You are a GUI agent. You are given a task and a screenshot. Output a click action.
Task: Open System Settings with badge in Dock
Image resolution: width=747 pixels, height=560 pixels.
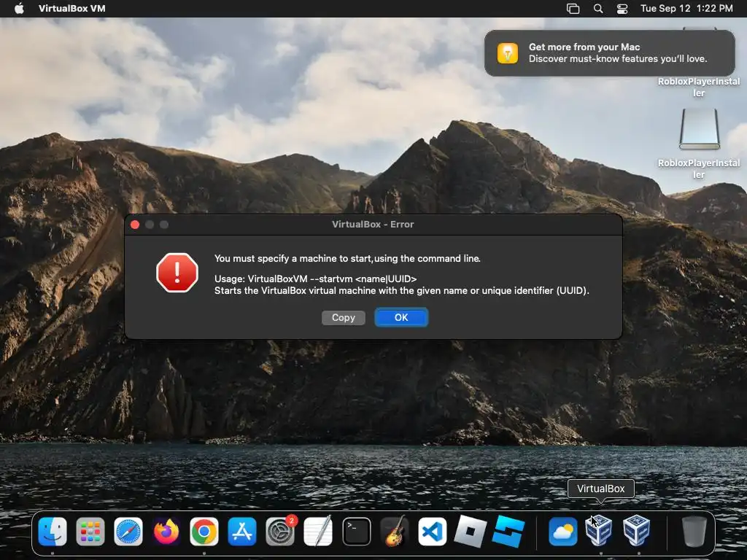coord(280,532)
